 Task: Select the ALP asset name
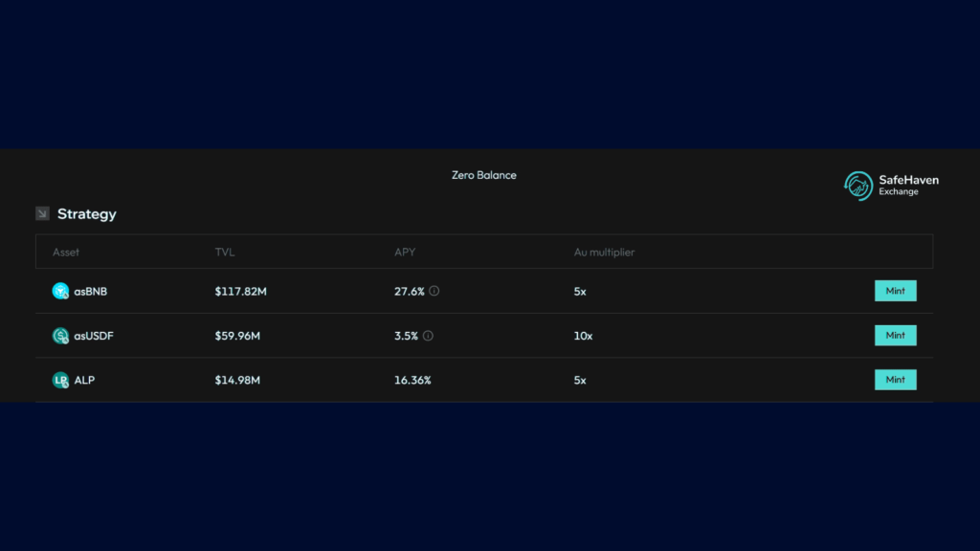click(84, 381)
